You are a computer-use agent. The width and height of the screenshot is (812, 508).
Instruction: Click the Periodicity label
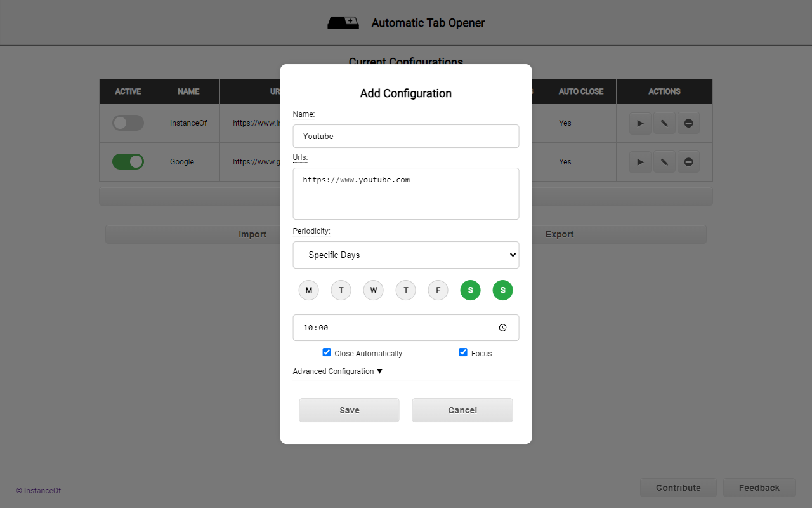tap(311, 231)
